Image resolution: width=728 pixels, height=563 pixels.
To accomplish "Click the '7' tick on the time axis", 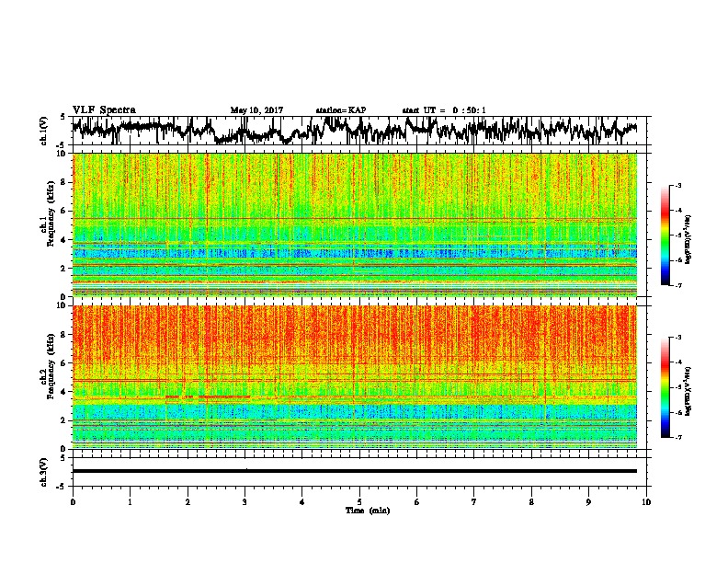I will click(x=474, y=501).
